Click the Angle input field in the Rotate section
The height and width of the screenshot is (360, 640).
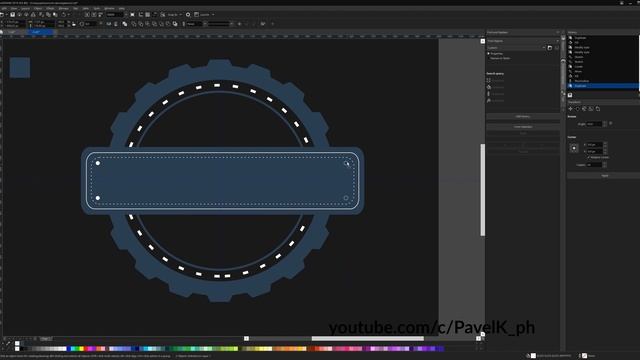[x=594, y=124]
